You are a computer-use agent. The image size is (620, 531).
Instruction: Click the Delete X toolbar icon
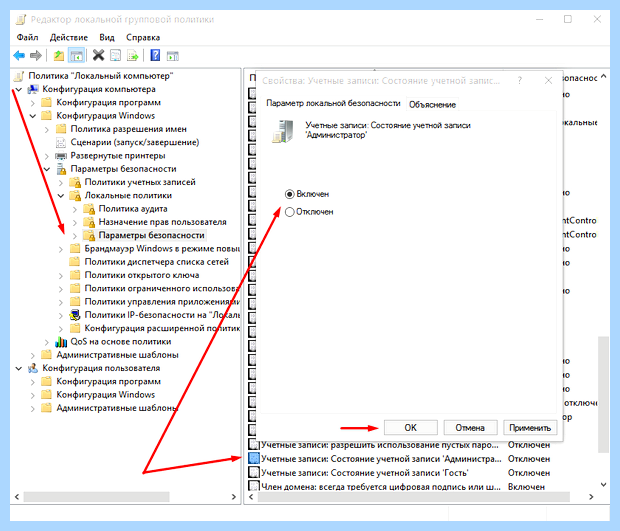[98, 55]
